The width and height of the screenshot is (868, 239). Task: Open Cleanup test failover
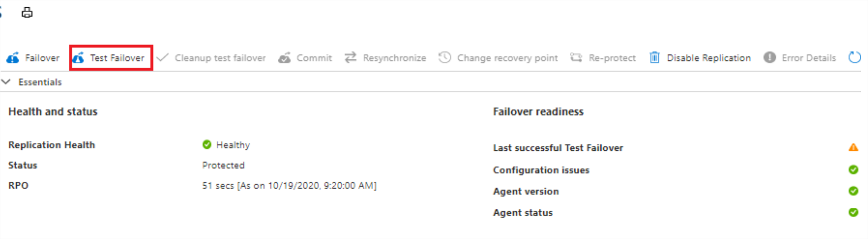pyautogui.click(x=162, y=58)
